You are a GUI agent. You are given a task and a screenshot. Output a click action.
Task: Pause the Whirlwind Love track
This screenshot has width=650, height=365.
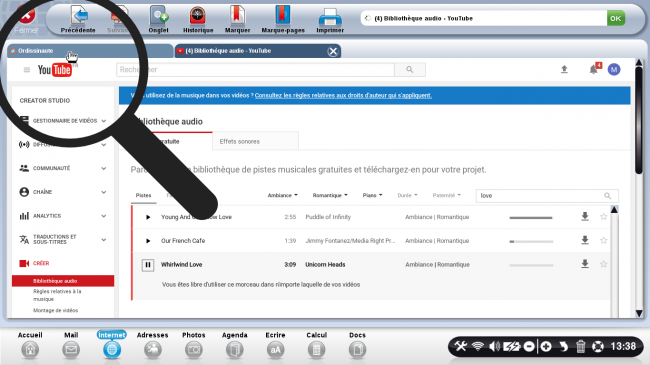click(x=148, y=265)
